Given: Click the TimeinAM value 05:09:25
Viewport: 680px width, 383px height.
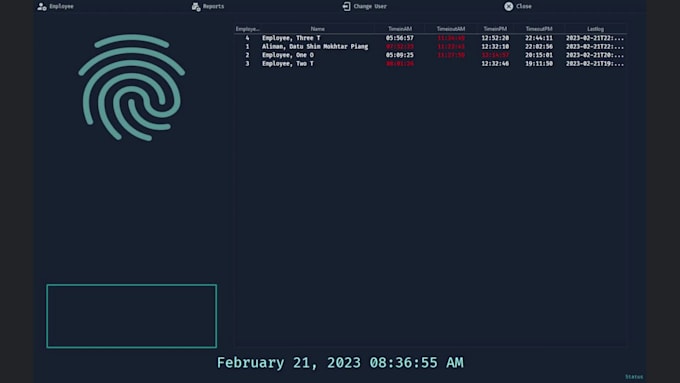Looking at the screenshot, I should (x=400, y=55).
